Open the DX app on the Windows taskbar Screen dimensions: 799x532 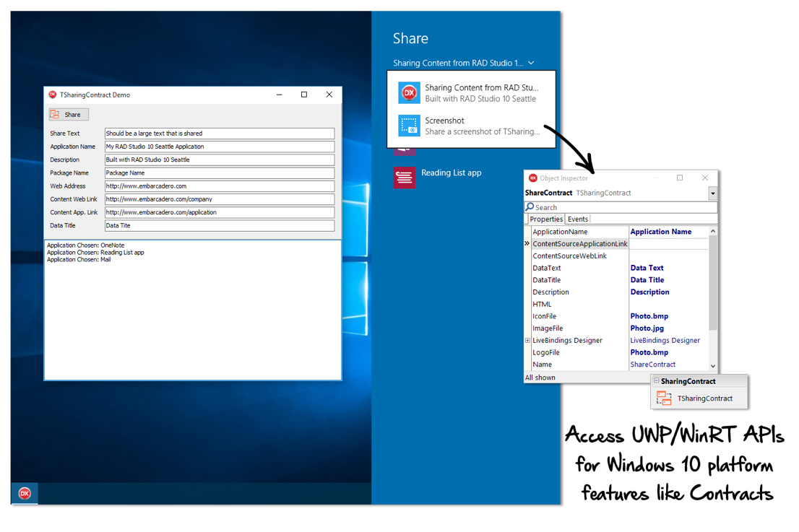click(25, 493)
